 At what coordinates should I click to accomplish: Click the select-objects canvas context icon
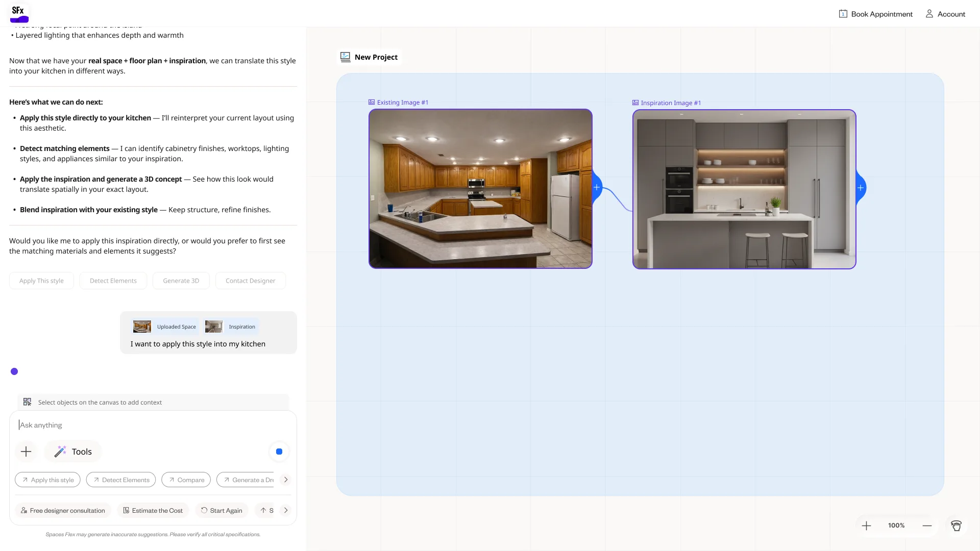click(28, 402)
